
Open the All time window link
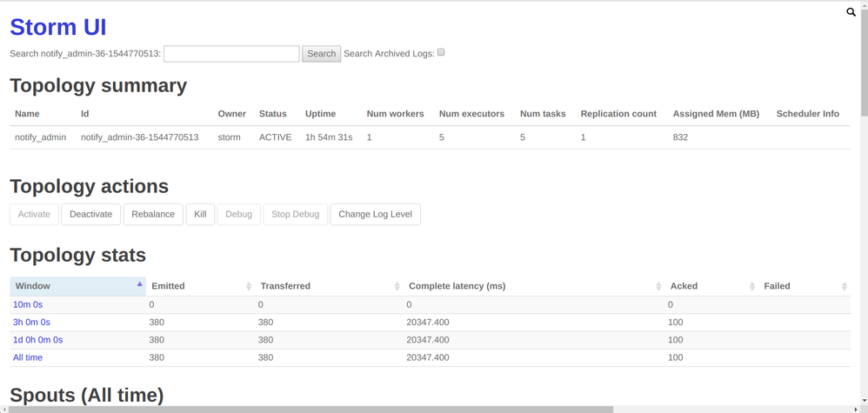[28, 357]
